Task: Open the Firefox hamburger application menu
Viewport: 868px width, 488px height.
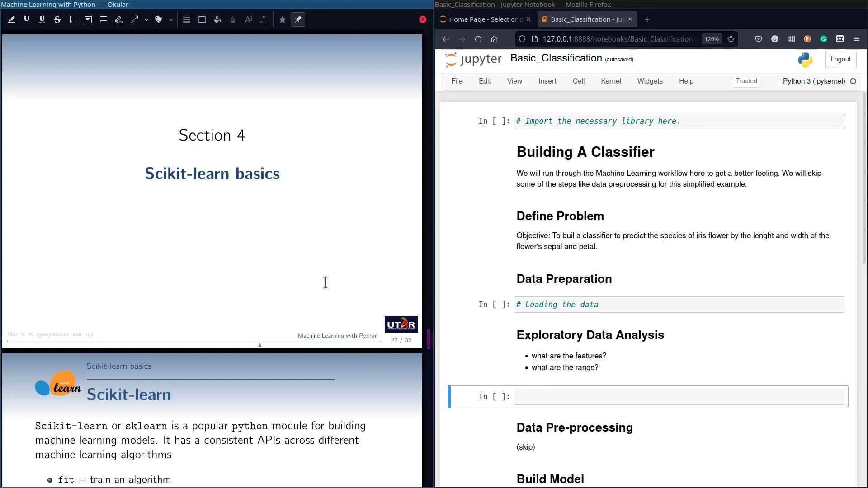Action: [x=856, y=39]
